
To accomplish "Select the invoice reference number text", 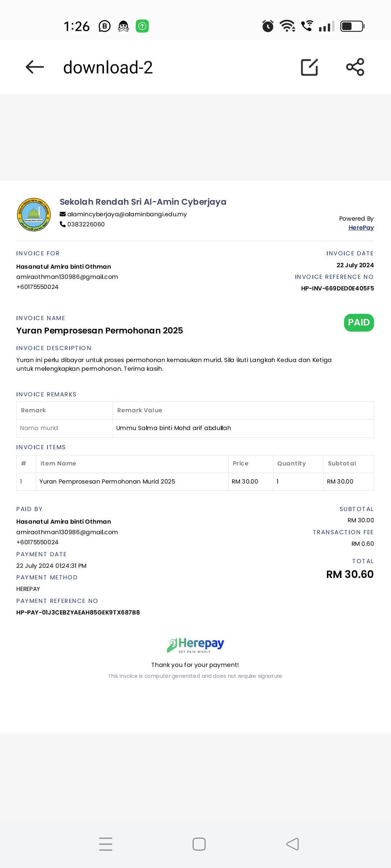I will tap(337, 288).
